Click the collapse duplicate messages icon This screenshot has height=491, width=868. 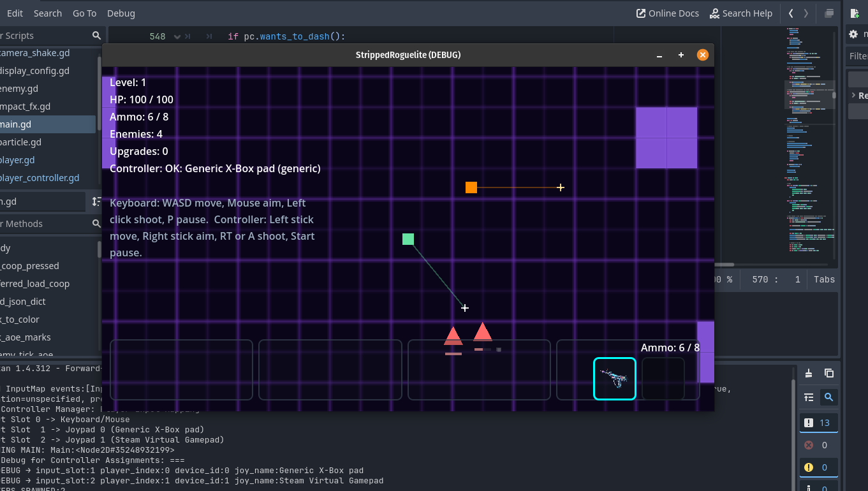point(809,397)
